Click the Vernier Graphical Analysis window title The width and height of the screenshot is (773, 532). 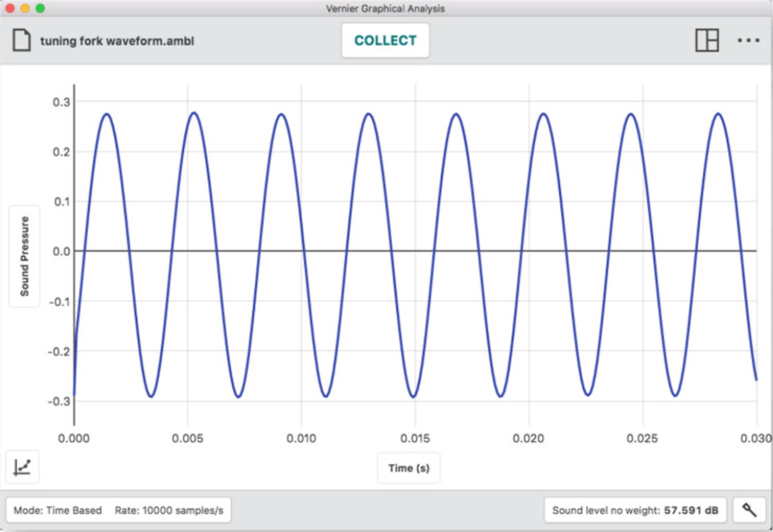tap(385, 8)
